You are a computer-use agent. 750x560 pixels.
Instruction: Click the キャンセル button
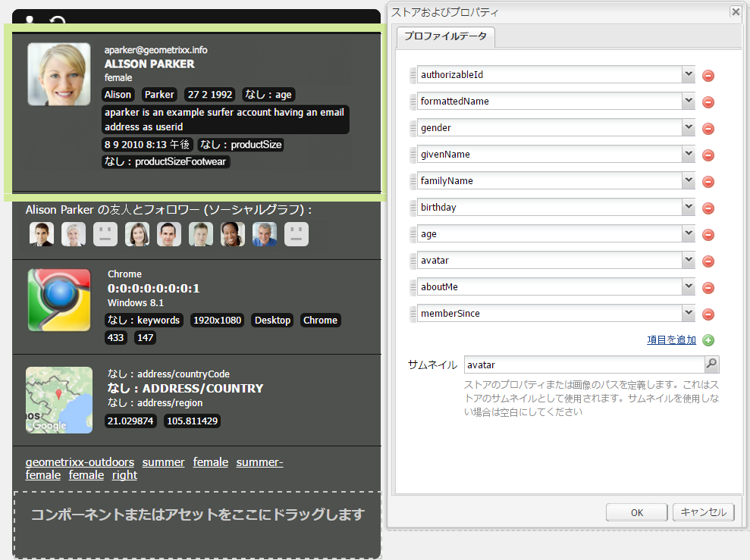coord(703,512)
